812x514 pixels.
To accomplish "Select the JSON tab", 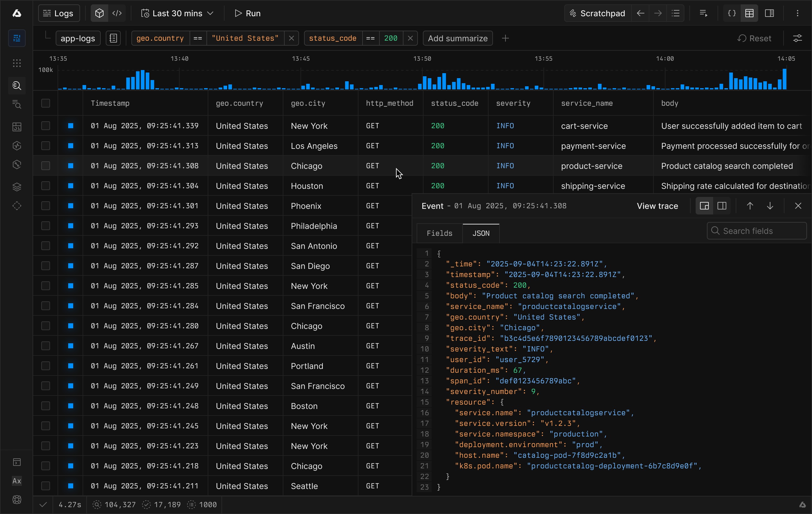I will pos(481,233).
